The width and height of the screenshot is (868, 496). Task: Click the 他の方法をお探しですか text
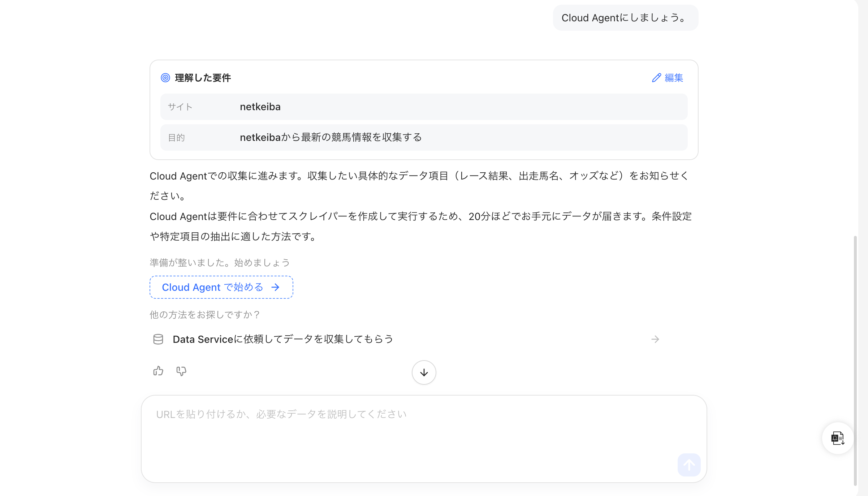click(205, 315)
